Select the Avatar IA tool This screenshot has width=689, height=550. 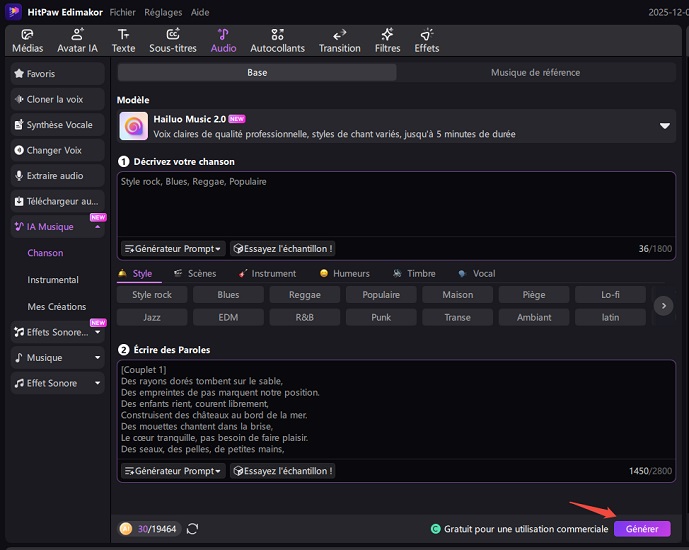tap(75, 40)
